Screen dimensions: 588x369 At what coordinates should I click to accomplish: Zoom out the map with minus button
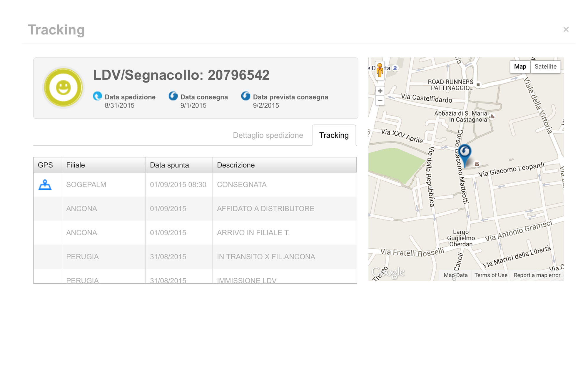pos(380,101)
